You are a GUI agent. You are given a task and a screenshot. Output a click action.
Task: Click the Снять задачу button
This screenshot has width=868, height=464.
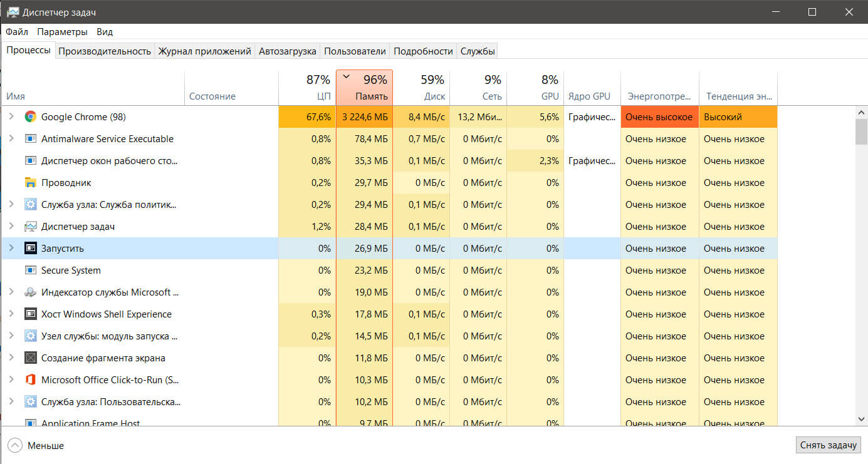pos(828,445)
